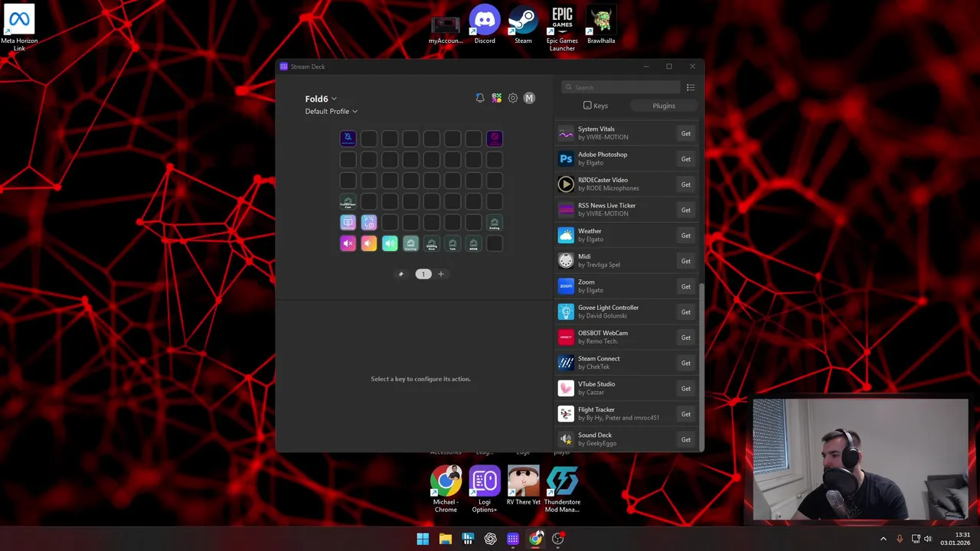Viewport: 980px width, 551px height.
Task: Get the OBSBOT WebCam plugin
Action: (686, 337)
